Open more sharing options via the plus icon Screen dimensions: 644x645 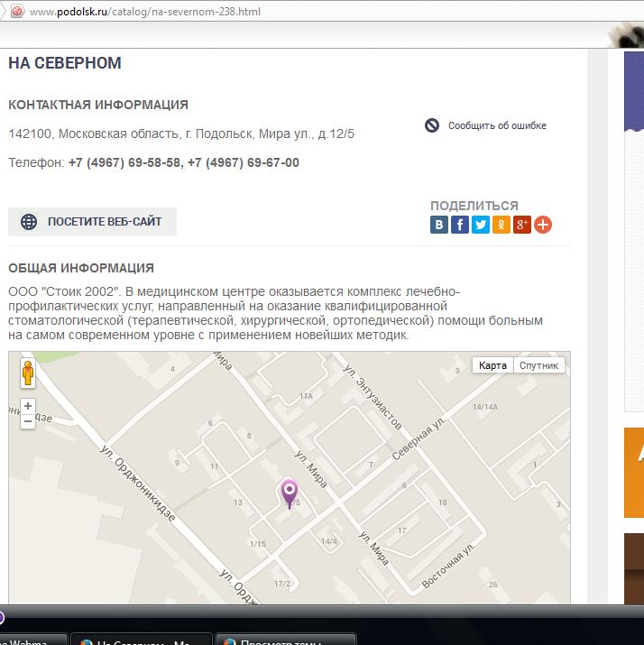pos(543,225)
